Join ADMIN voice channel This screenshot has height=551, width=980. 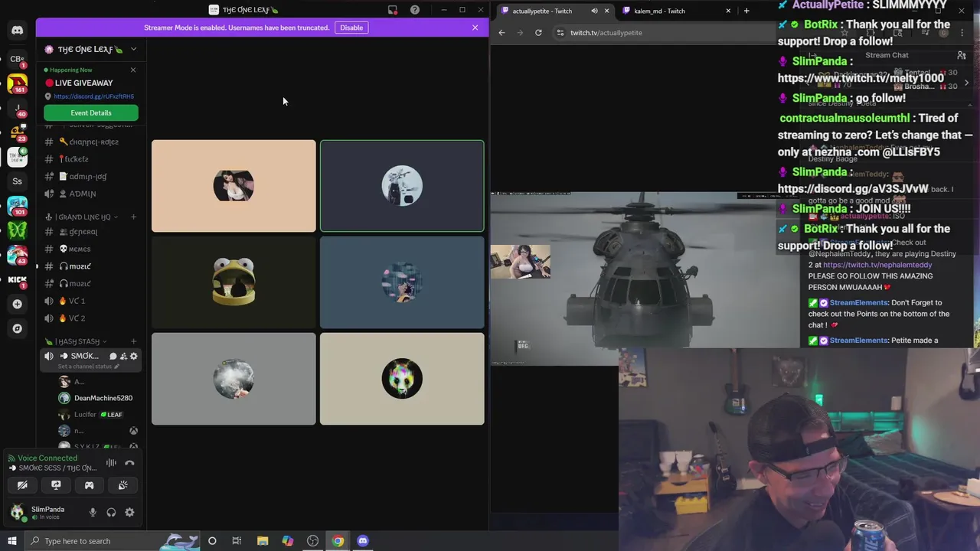tap(90, 194)
